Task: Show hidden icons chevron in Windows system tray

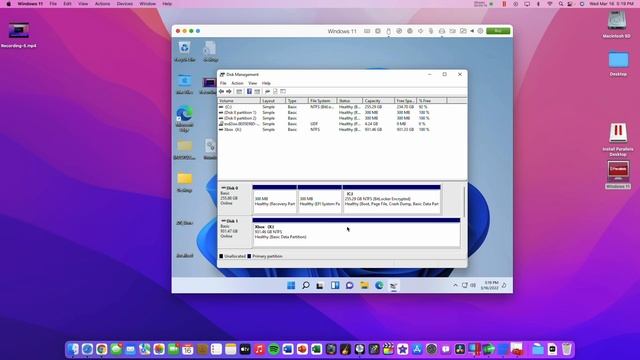Action: point(456,285)
